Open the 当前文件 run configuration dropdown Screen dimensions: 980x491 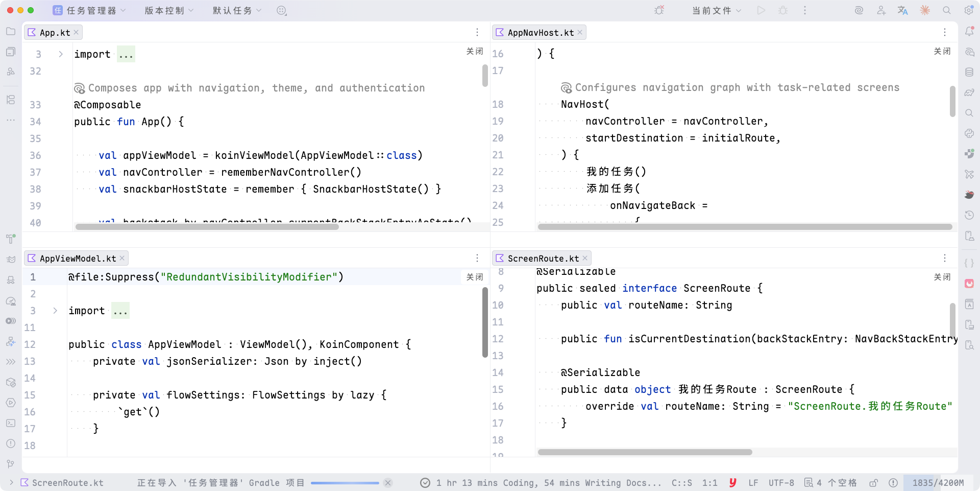(x=716, y=11)
